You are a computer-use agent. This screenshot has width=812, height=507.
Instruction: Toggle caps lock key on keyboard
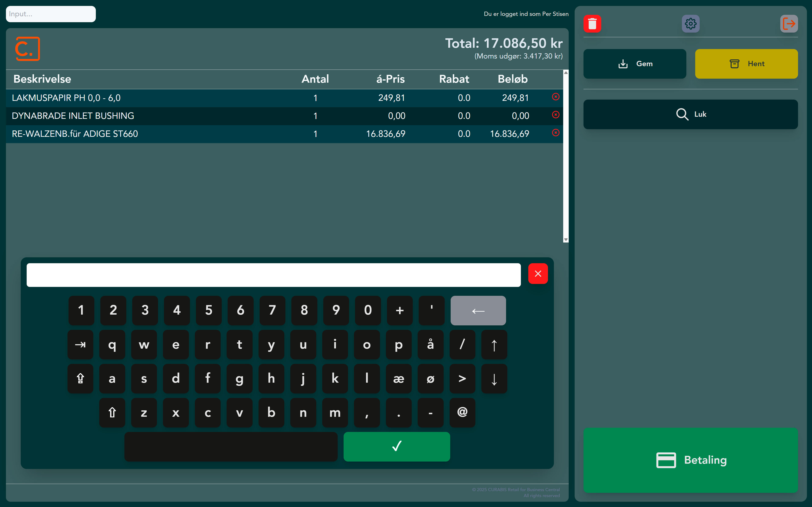[x=80, y=379]
